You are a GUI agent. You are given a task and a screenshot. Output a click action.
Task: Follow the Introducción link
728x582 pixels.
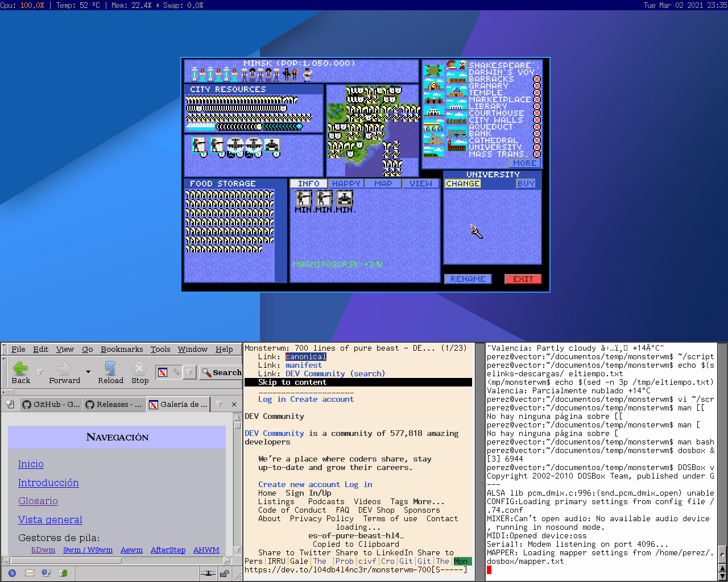pyautogui.click(x=48, y=483)
